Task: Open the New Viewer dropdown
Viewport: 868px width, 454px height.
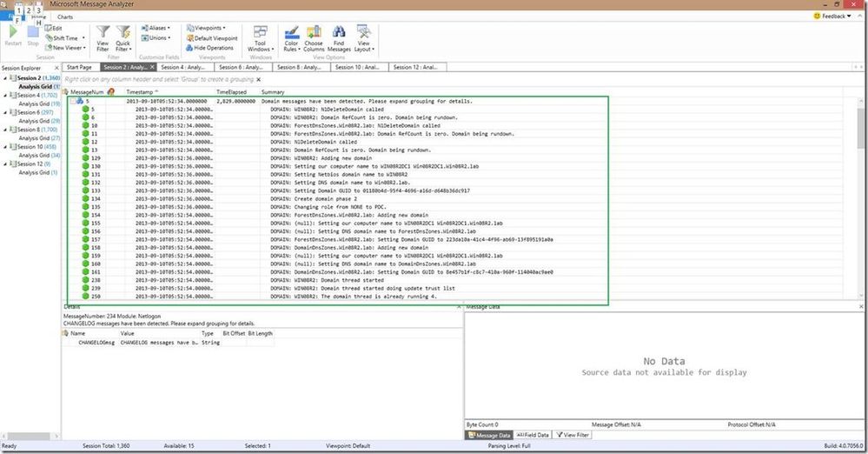Action: [x=65, y=48]
